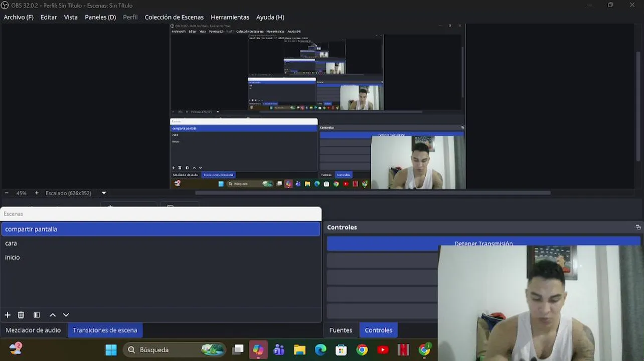
Task: Open the Editar menu
Action: pyautogui.click(x=49, y=17)
